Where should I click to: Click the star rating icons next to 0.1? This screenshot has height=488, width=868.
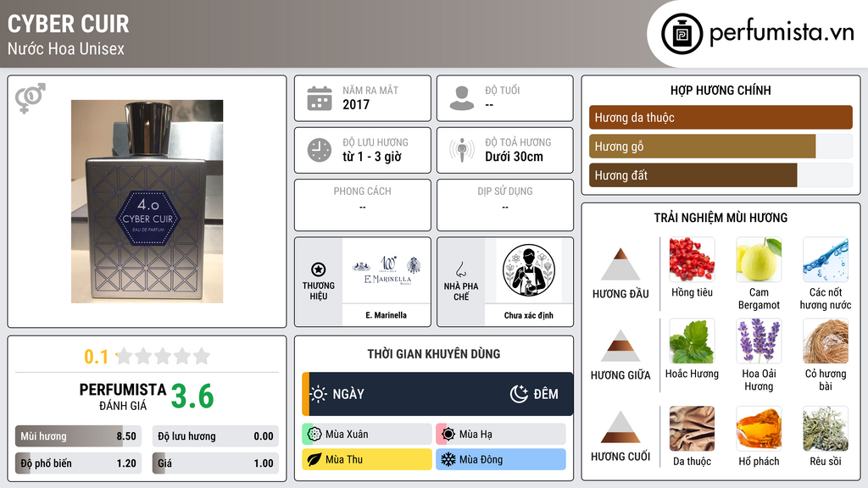click(x=163, y=356)
